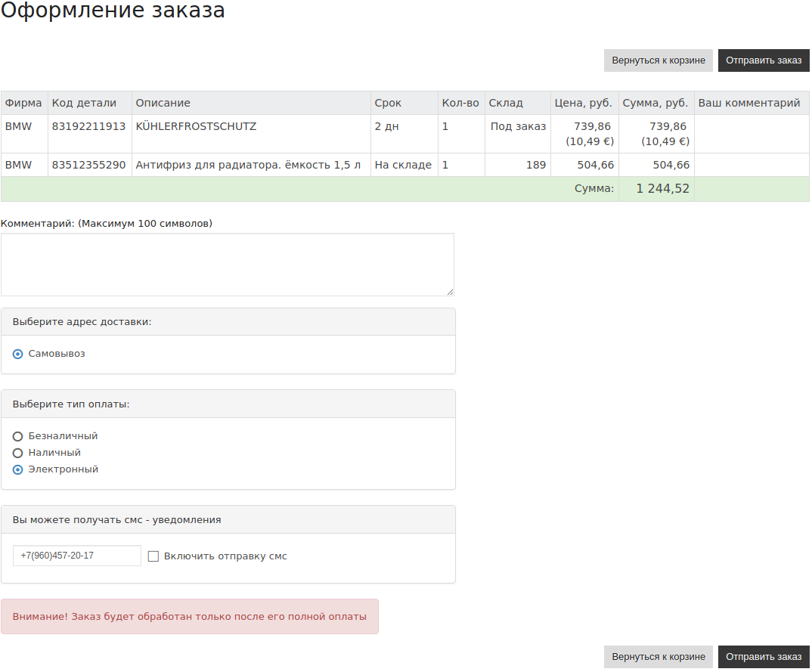Choose Безналичный payment type
The image size is (812, 672).
18,436
